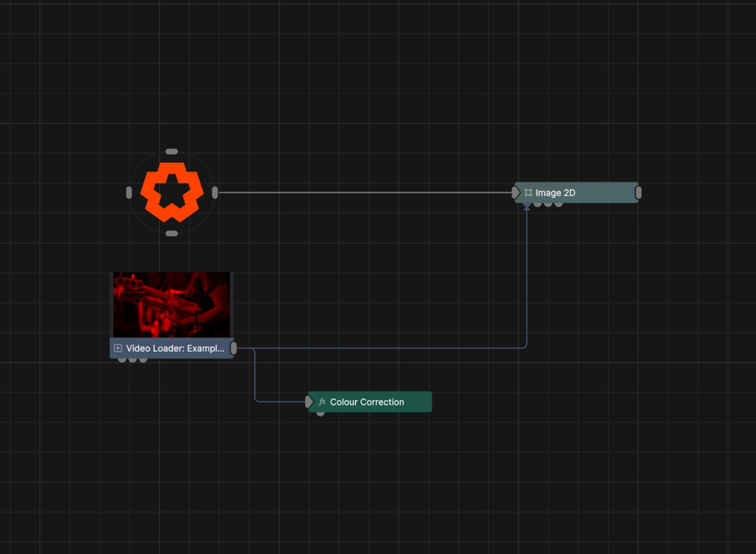Viewport: 756px width, 554px height.
Task: Click the Colour Correction left input port
Action: [309, 402]
